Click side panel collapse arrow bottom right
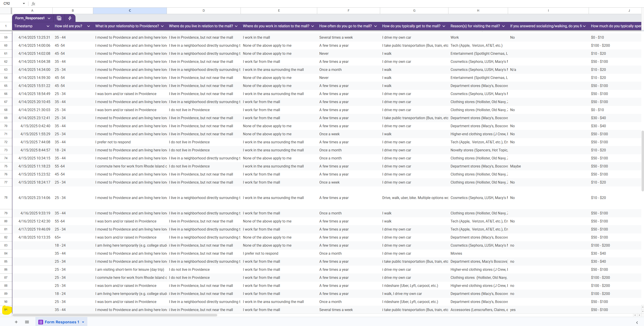The height and width of the screenshot is (326, 644). coord(637,322)
